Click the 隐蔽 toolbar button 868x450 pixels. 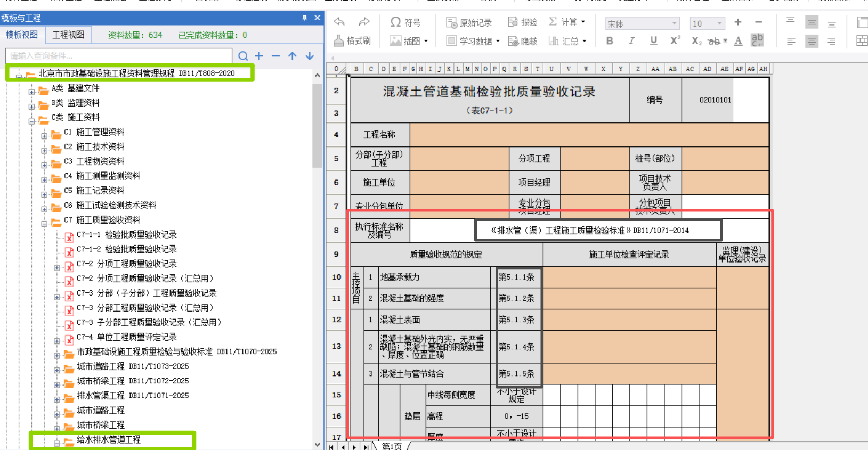point(522,41)
